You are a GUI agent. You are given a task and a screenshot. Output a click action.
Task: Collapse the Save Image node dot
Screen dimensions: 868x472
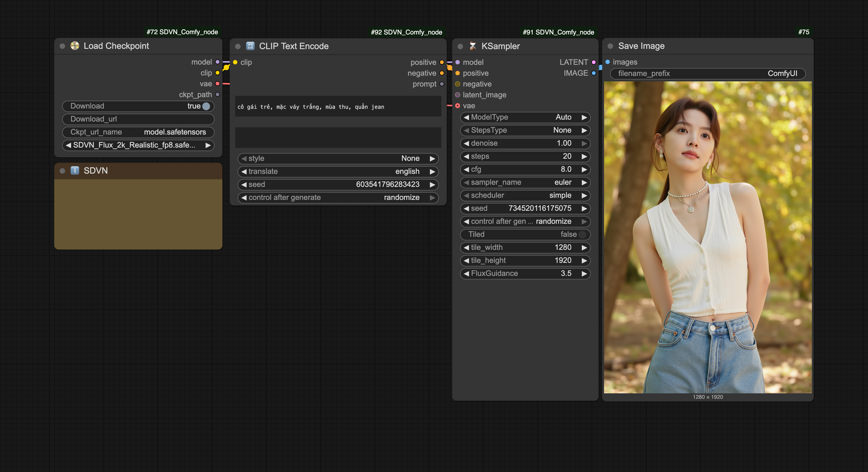click(x=610, y=46)
